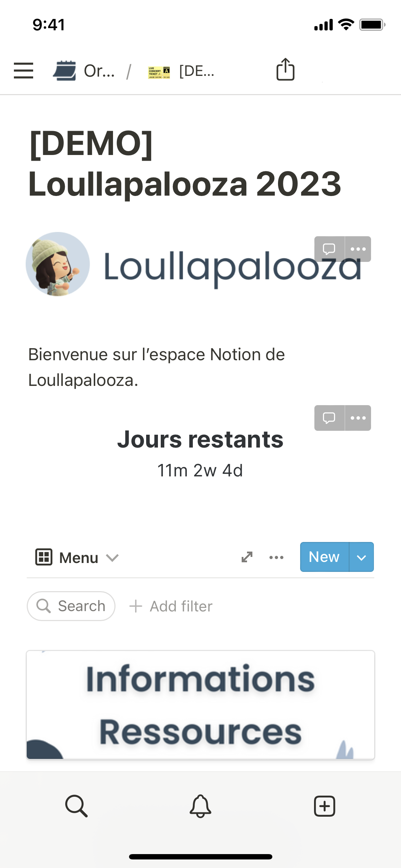Viewport: 401px width, 868px height.
Task: Open notifications bell in bottom bar
Action: 200,806
